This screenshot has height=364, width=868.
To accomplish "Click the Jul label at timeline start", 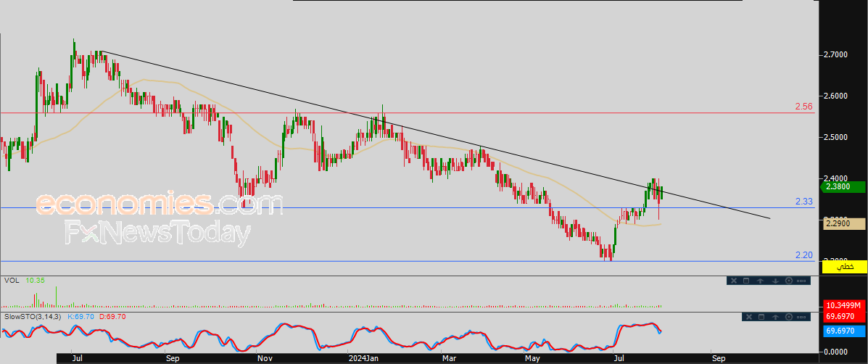I will click(78, 358).
